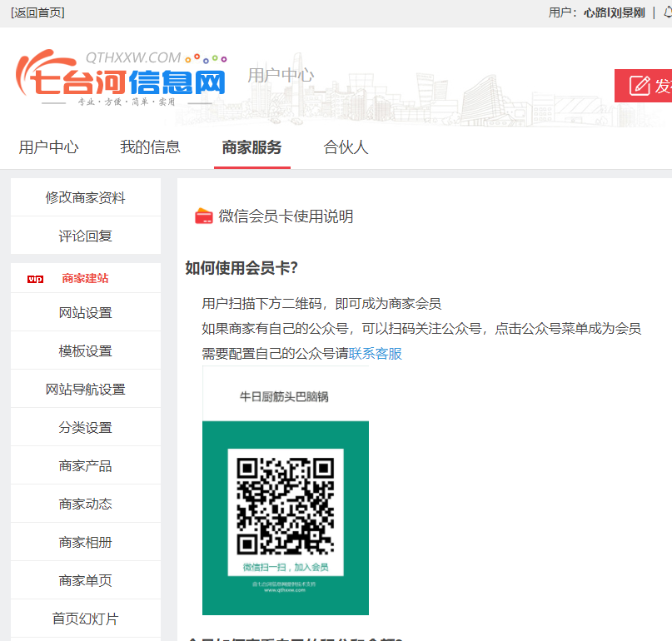Click the notification bell icon at top right
Screen dimensions: 672x641
[667, 12]
